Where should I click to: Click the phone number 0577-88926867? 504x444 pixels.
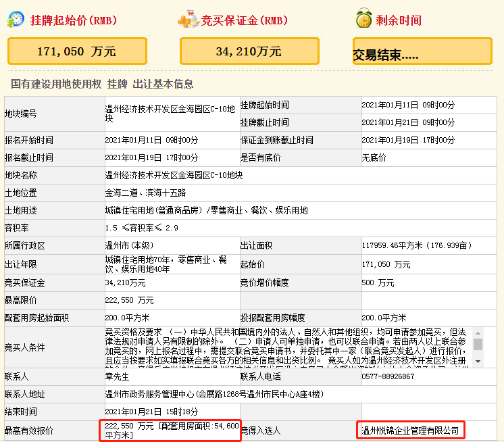point(388,376)
